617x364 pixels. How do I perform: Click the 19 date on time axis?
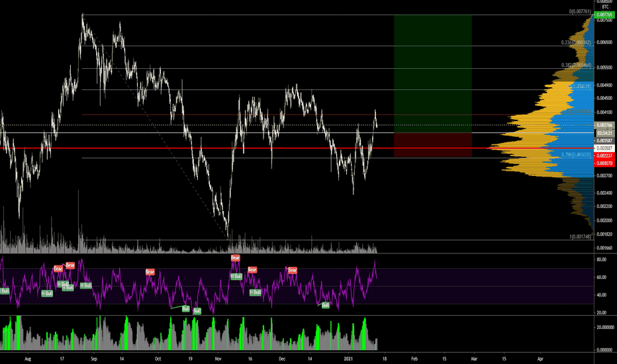190,359
